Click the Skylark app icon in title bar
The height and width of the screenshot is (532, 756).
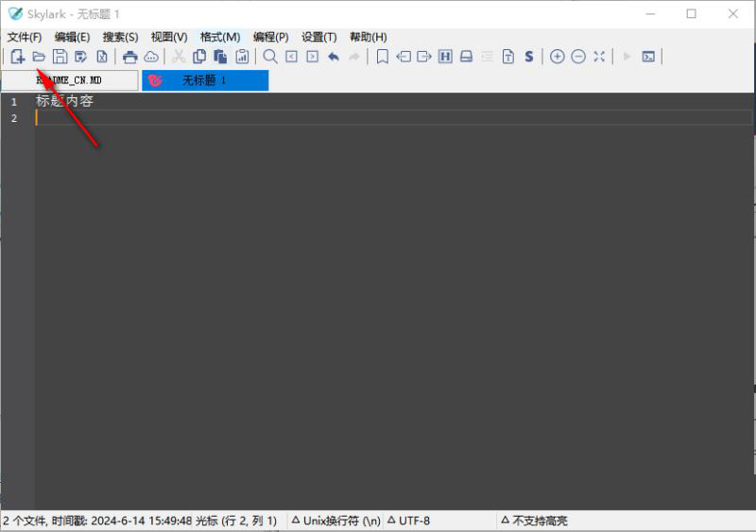pos(15,13)
